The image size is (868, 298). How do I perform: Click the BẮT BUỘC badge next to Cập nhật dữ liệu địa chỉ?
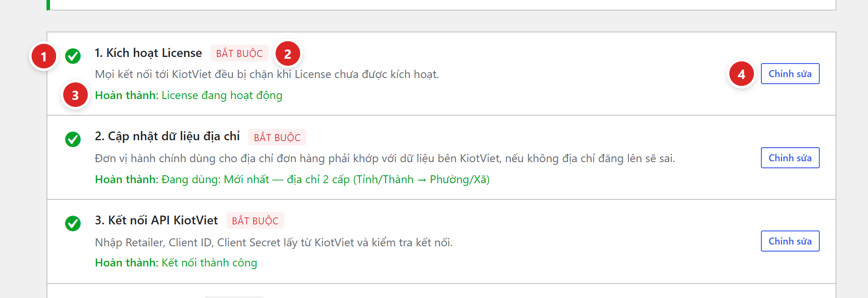point(277,137)
